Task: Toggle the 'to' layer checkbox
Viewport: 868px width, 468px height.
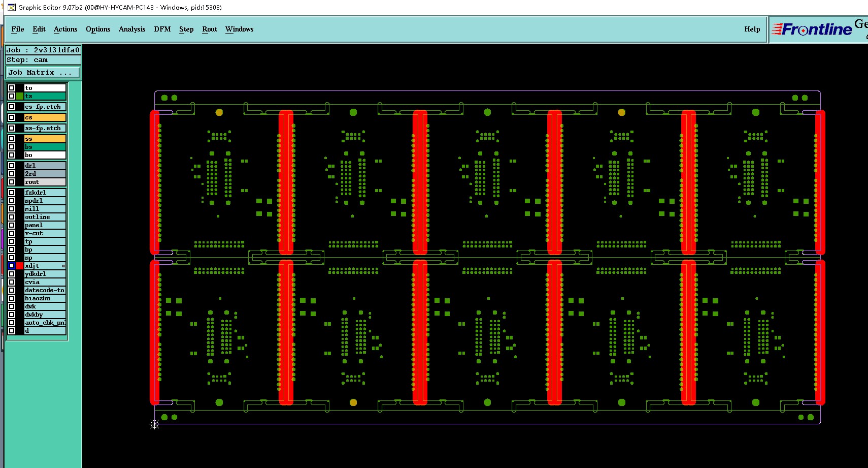Action: pos(12,88)
